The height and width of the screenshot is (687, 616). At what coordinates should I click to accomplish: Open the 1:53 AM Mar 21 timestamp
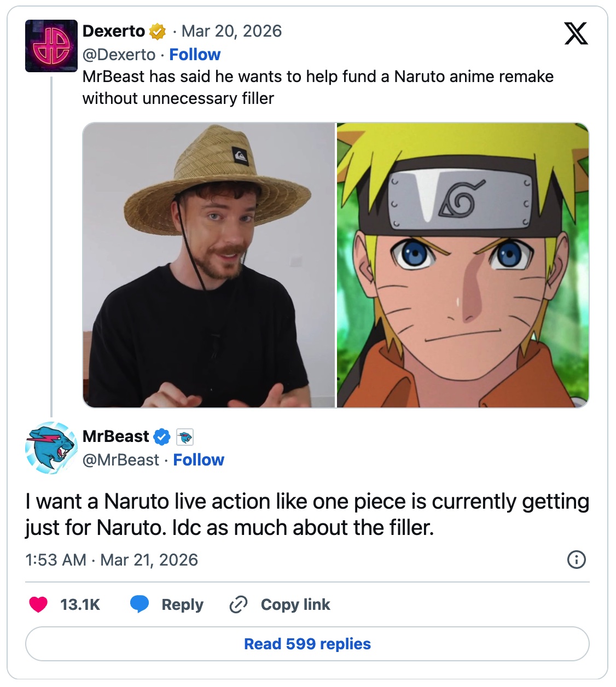click(x=112, y=560)
